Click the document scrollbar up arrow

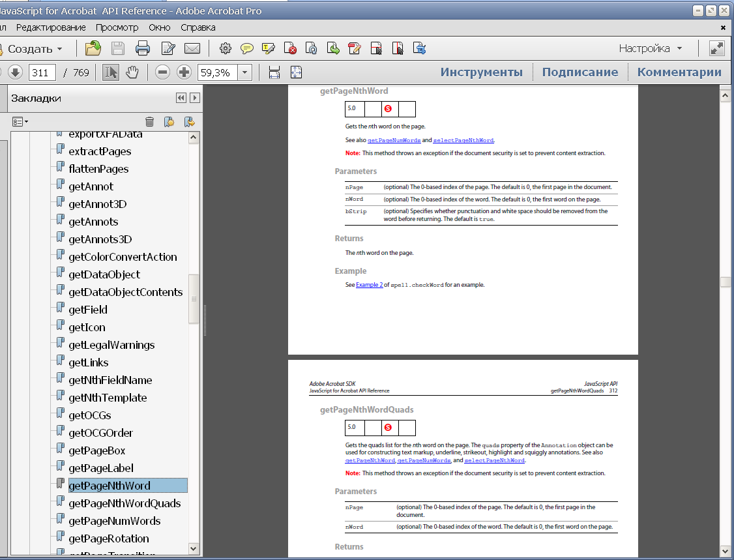click(725, 96)
